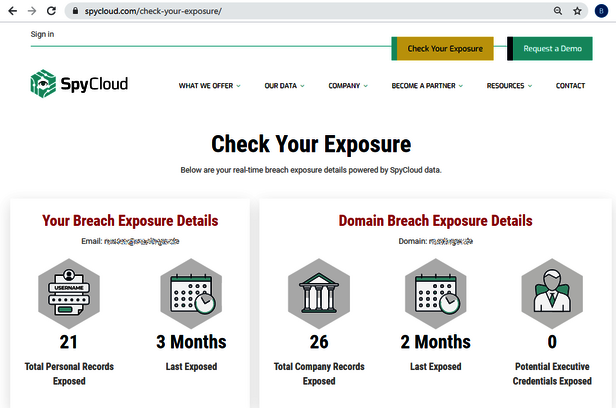Open the Resources navigation menu
This screenshot has width=616, height=408.
pyautogui.click(x=509, y=86)
